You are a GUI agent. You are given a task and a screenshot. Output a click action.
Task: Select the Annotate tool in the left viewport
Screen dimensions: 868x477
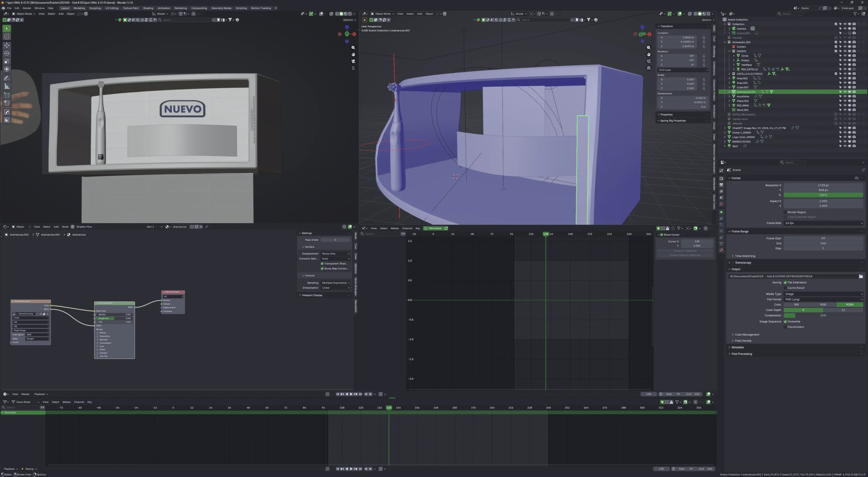(x=7, y=78)
